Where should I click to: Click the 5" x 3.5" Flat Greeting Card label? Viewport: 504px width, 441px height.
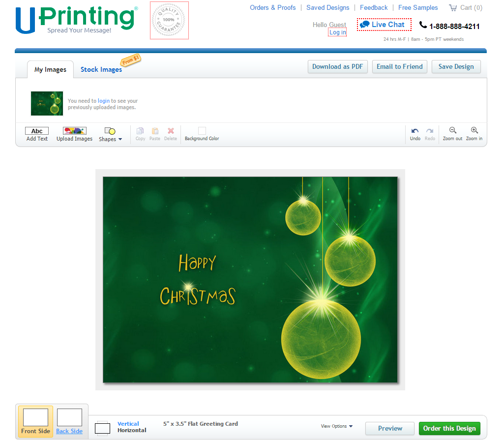tap(201, 424)
